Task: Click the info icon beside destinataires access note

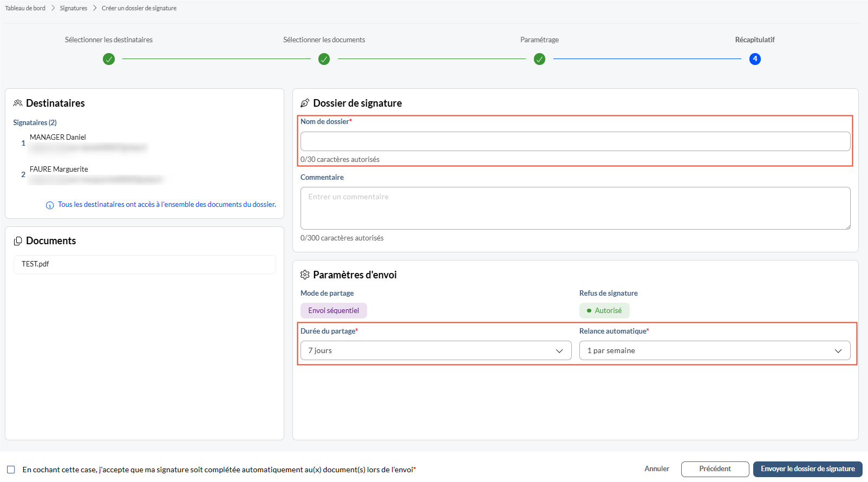Action: pos(50,205)
